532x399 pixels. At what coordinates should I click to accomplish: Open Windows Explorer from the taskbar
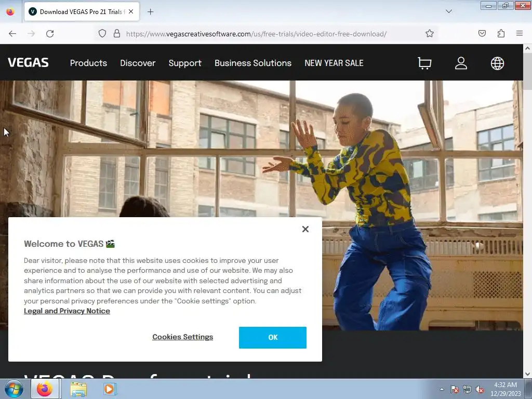(78, 389)
